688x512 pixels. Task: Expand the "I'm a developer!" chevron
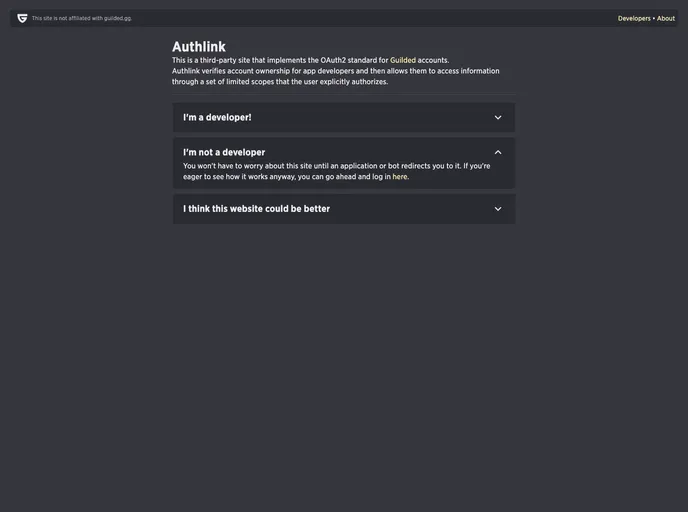pos(498,118)
